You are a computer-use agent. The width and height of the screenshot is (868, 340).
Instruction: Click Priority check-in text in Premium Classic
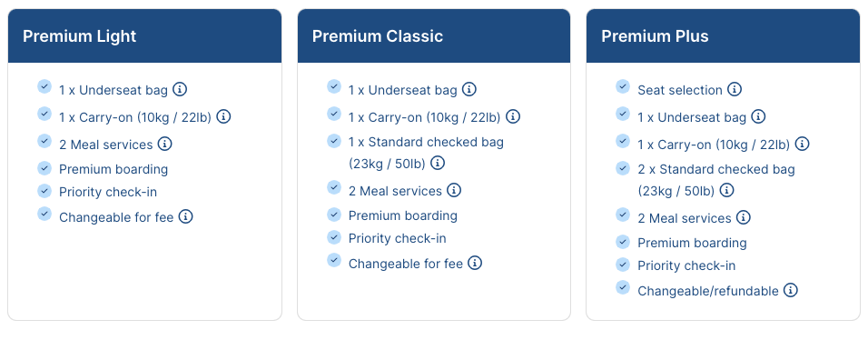click(397, 238)
